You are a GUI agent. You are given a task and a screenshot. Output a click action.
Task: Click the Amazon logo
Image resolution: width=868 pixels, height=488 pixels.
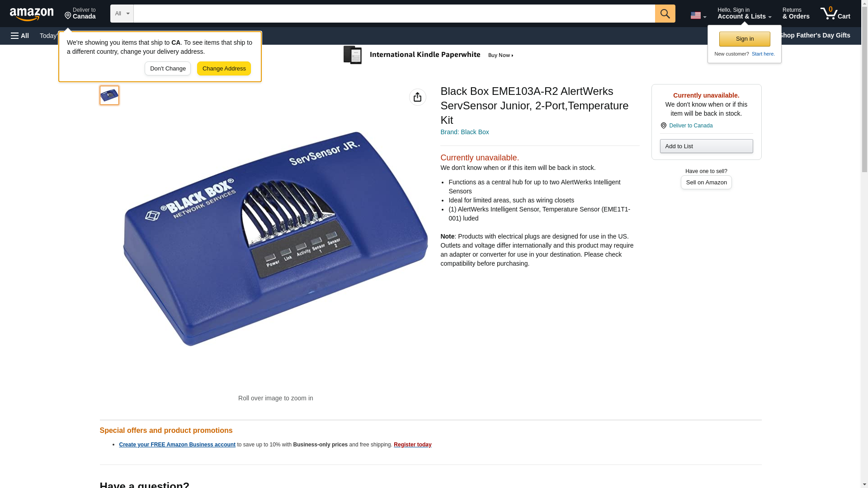coord(32,14)
